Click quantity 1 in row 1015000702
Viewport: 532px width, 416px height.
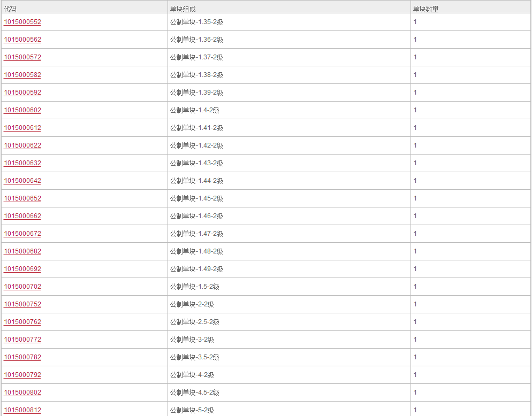[x=415, y=287]
